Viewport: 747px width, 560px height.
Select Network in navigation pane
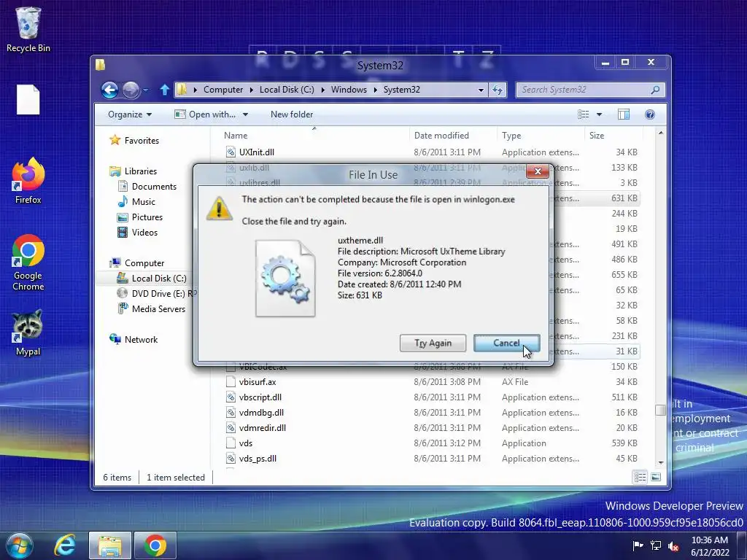134,339
